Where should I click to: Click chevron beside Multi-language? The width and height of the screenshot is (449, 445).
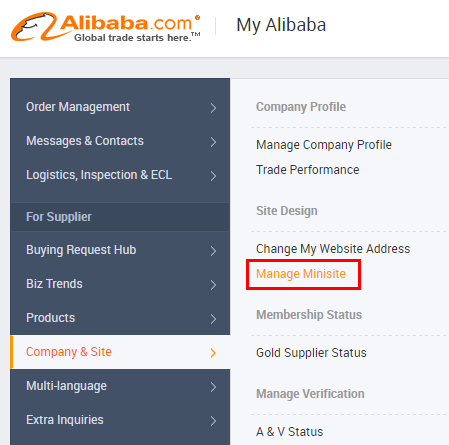click(x=213, y=387)
